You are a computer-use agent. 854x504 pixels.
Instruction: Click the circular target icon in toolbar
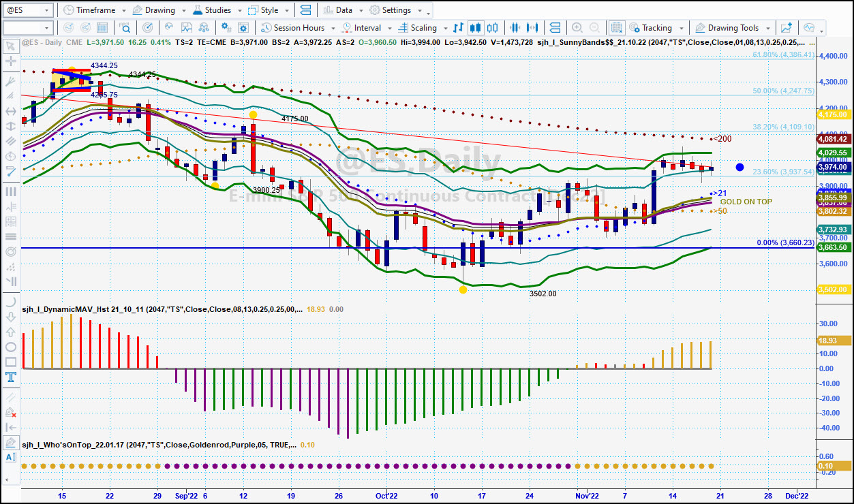[x=148, y=28]
